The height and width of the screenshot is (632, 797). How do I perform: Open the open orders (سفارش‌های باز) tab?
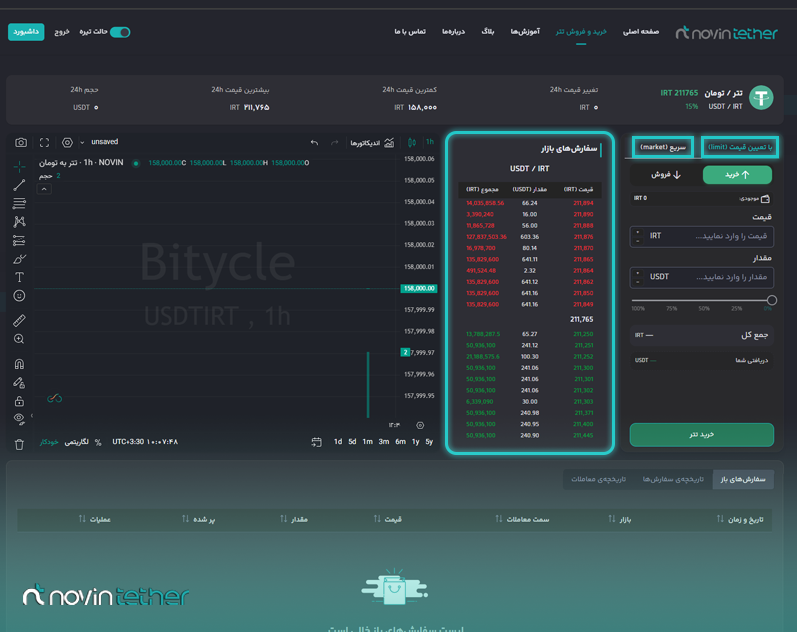coord(743,479)
